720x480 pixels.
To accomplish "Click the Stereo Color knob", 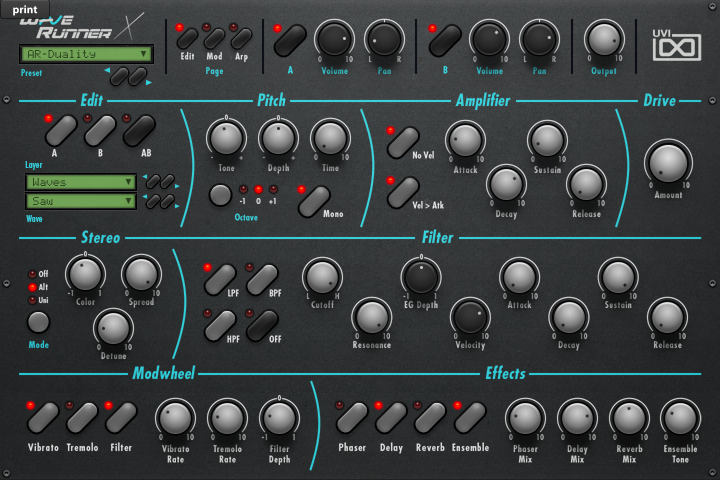I will 85,275.
